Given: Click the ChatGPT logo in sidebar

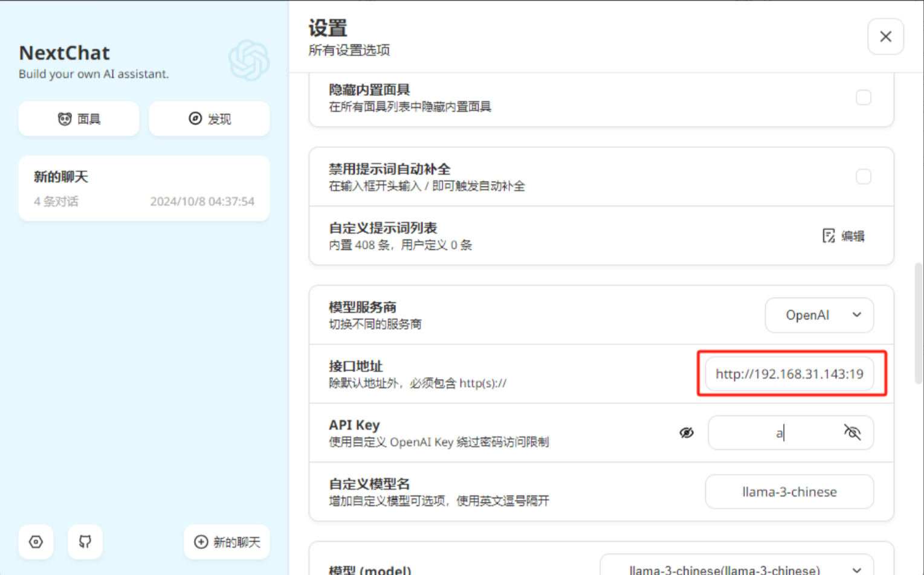Looking at the screenshot, I should pyautogui.click(x=248, y=60).
